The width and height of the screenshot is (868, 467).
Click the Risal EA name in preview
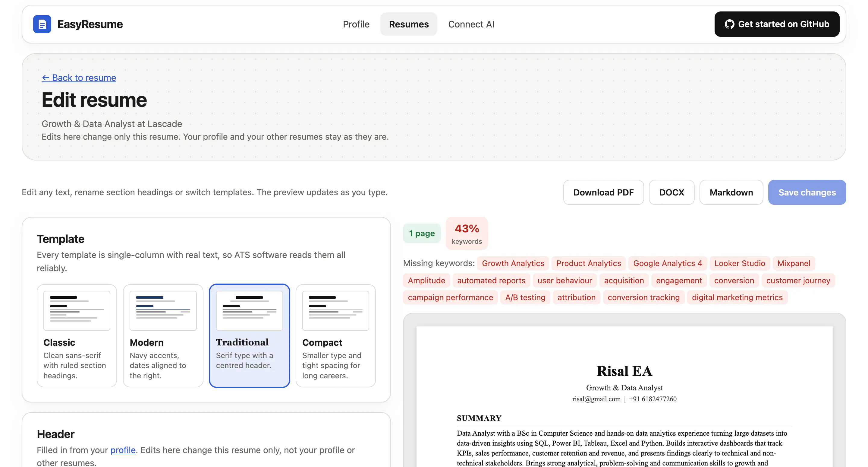coord(624,371)
